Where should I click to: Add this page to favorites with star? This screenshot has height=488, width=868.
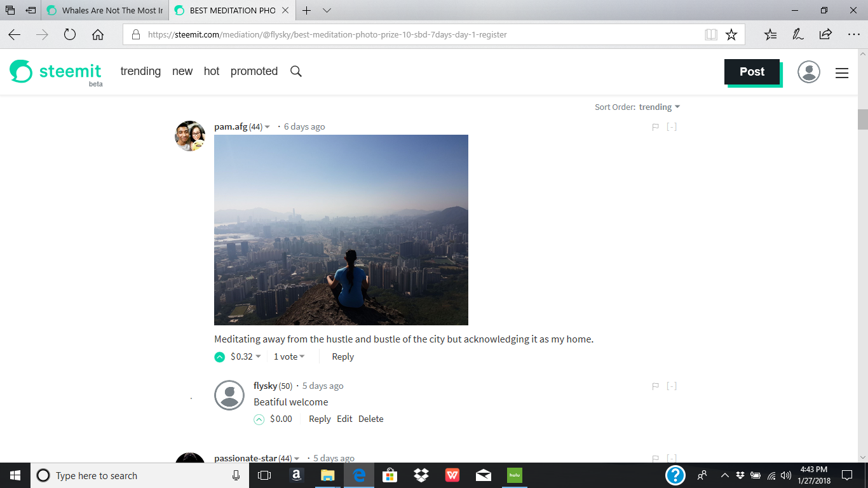(731, 35)
